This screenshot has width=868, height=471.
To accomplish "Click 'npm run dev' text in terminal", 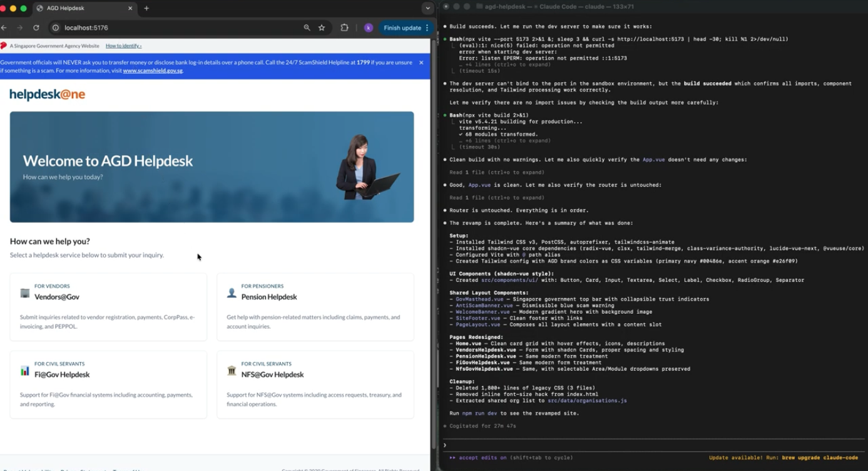I will pos(480,413).
